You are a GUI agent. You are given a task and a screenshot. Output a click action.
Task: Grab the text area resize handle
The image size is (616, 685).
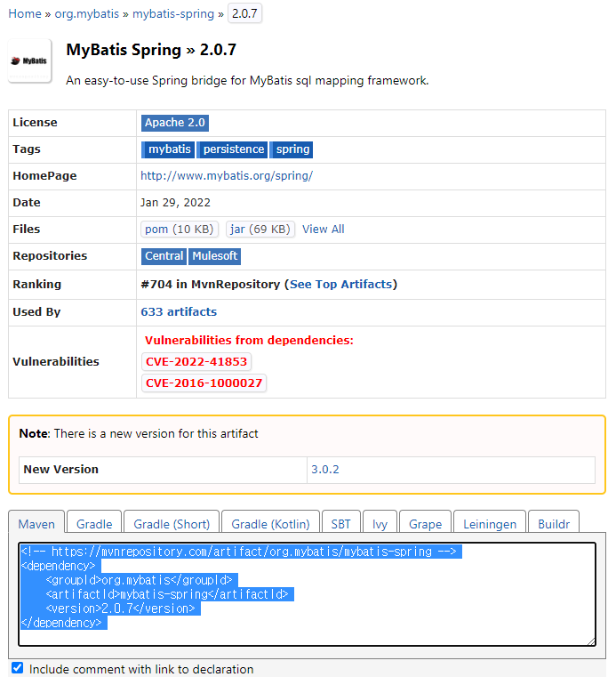click(x=591, y=641)
